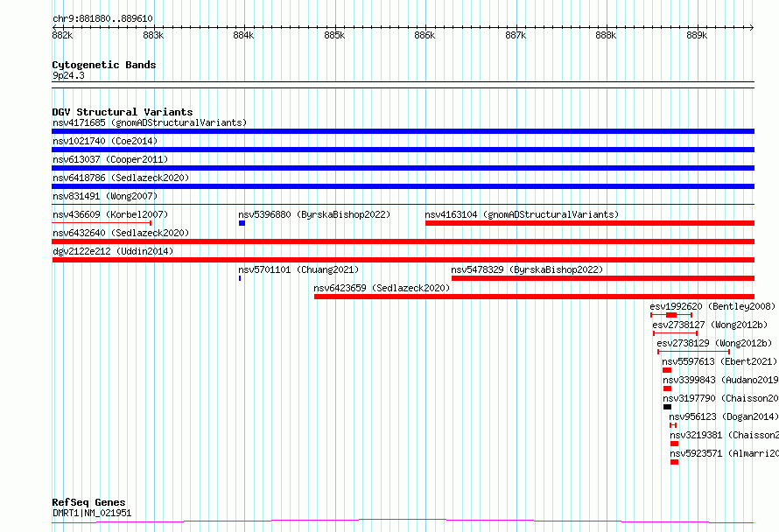Click the 889k ruler tick label
Image resolution: width=779 pixels, height=532 pixels.
(697, 35)
